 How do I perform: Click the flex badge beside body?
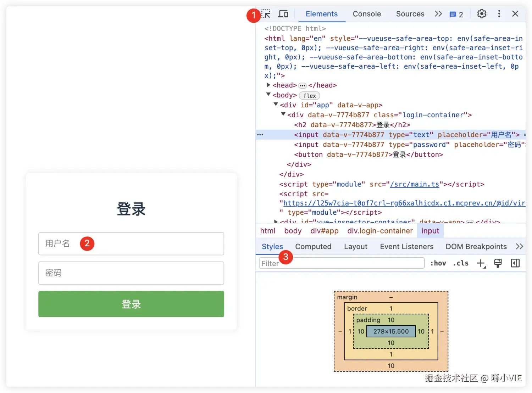310,96
